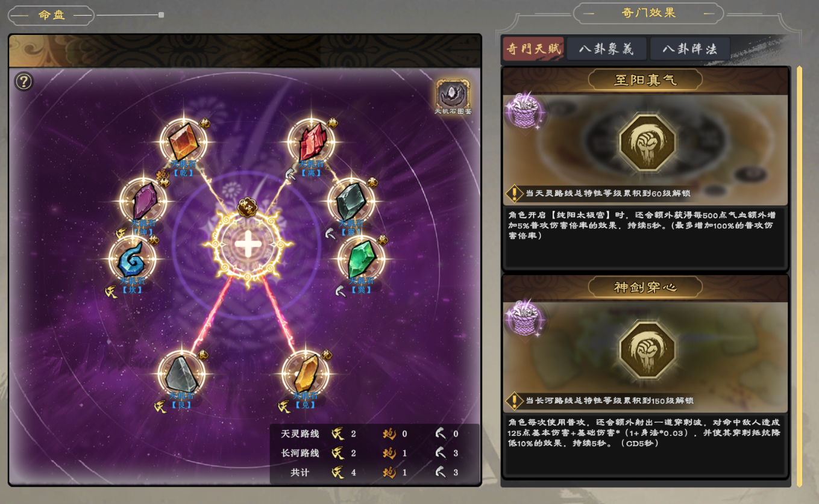
Task: Select the red 离 crystal stone
Action: [312, 141]
